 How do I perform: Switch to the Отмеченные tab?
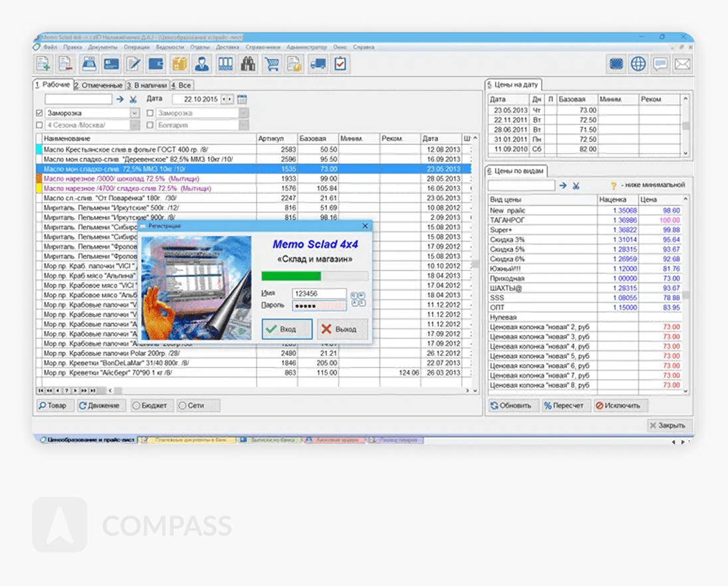pos(99,85)
